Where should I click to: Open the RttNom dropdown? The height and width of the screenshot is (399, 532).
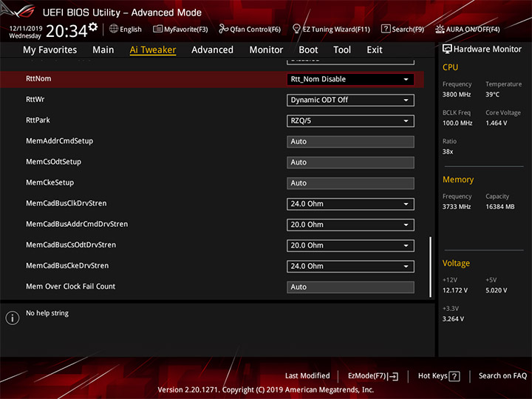tap(350, 79)
